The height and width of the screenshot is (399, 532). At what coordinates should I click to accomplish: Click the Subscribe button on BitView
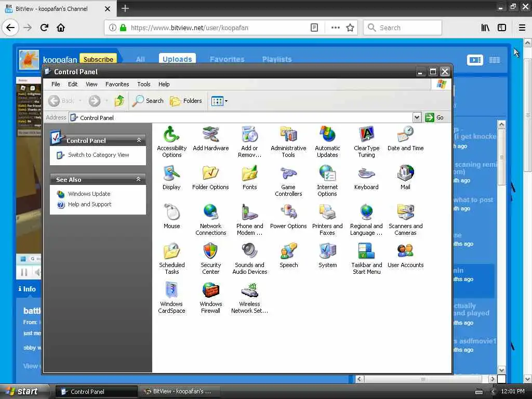[98, 59]
